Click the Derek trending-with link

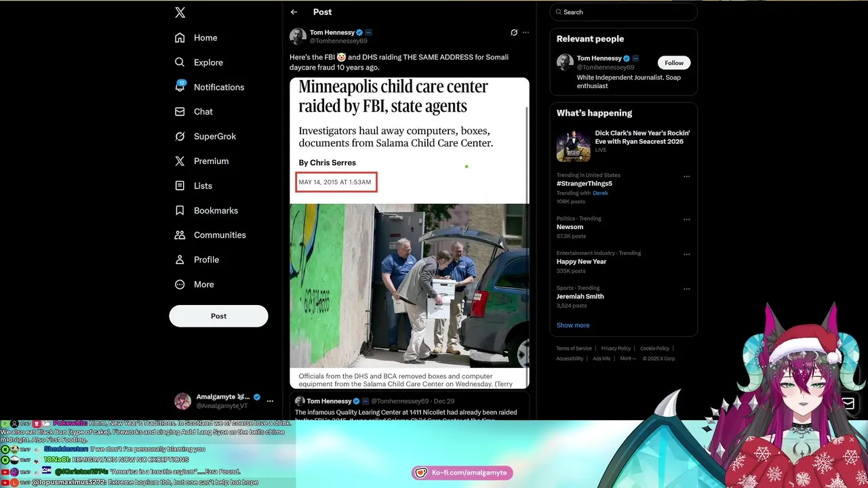(x=600, y=193)
